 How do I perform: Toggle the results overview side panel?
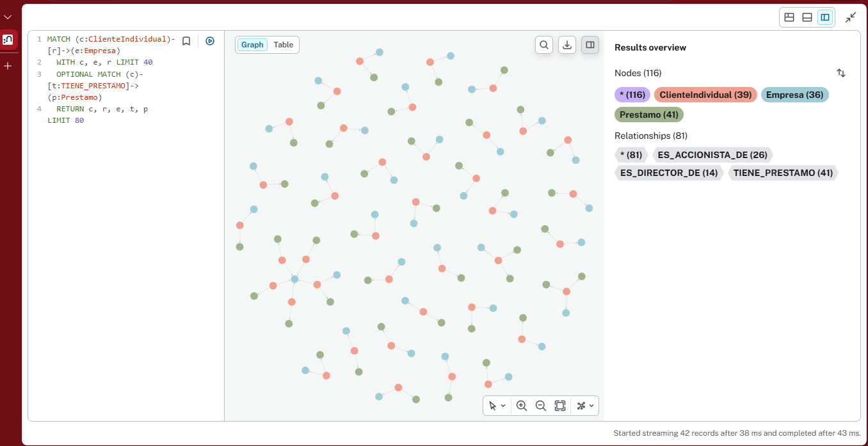click(590, 45)
